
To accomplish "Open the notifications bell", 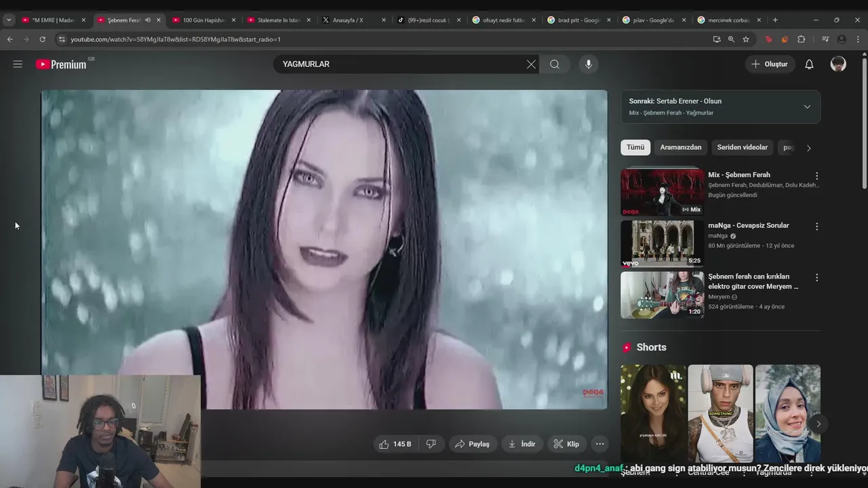I will 809,64.
